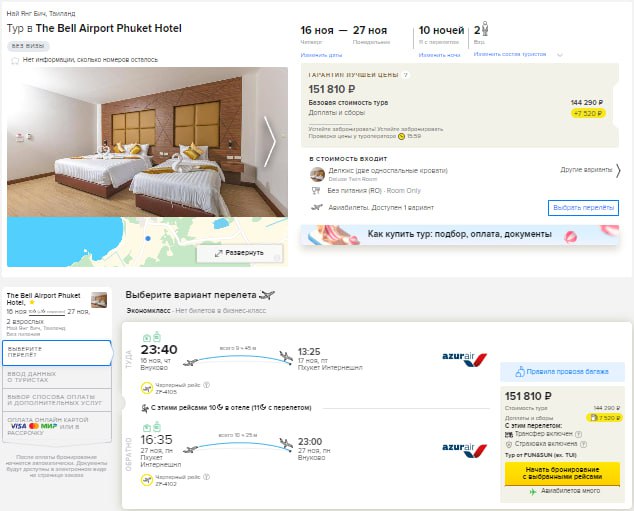
Task: Open Выбор способа оплаты step
Action: (56, 400)
